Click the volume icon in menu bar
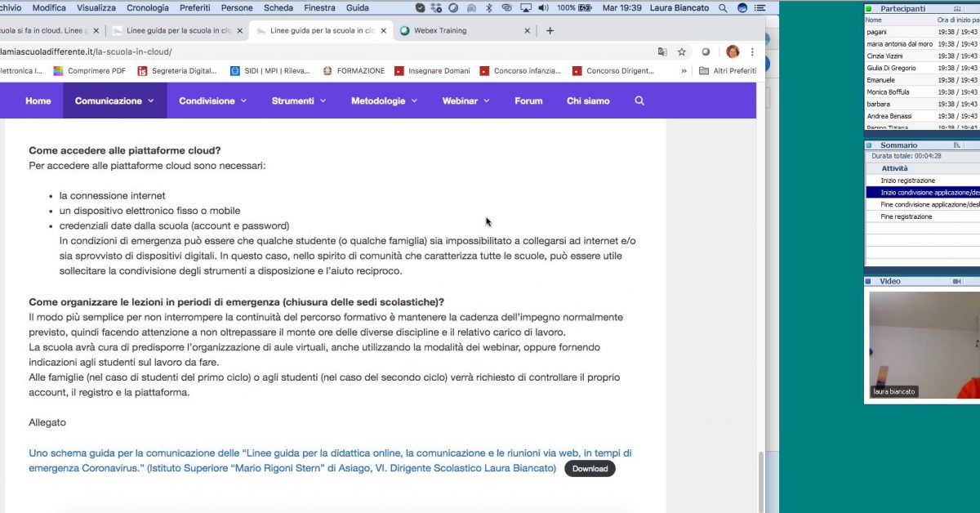The image size is (980, 513). point(545,7)
